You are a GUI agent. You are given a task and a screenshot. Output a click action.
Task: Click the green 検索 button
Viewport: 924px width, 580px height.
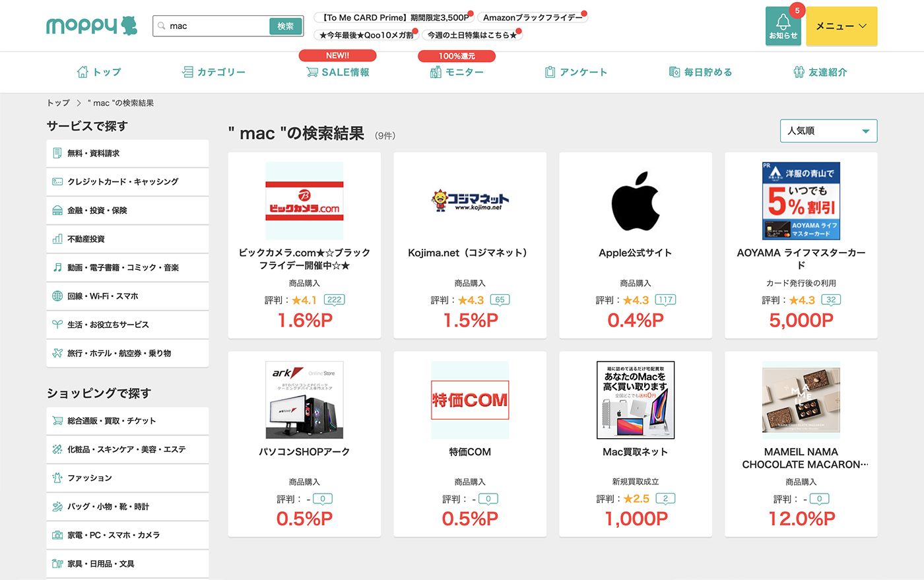[286, 26]
